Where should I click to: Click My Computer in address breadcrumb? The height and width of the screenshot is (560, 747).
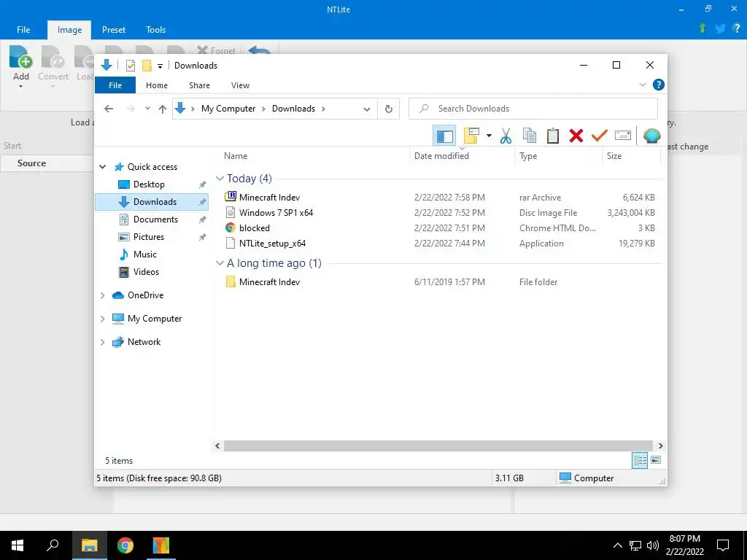228,109
